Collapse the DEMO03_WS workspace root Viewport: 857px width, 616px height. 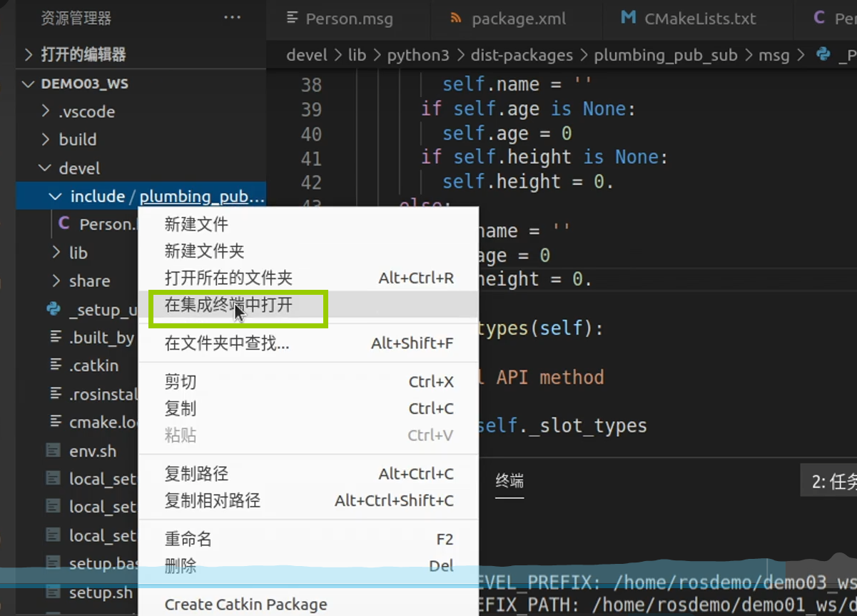point(29,84)
